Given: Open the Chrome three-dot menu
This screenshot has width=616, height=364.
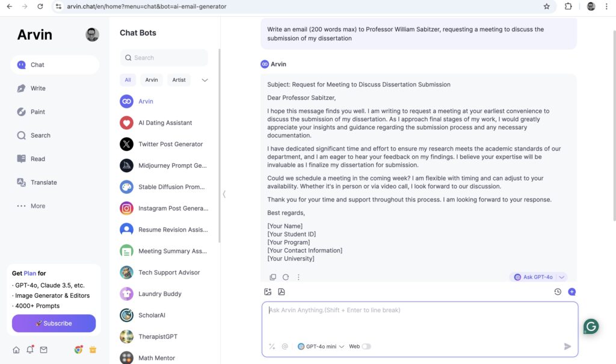Looking at the screenshot, I should pos(606,6).
